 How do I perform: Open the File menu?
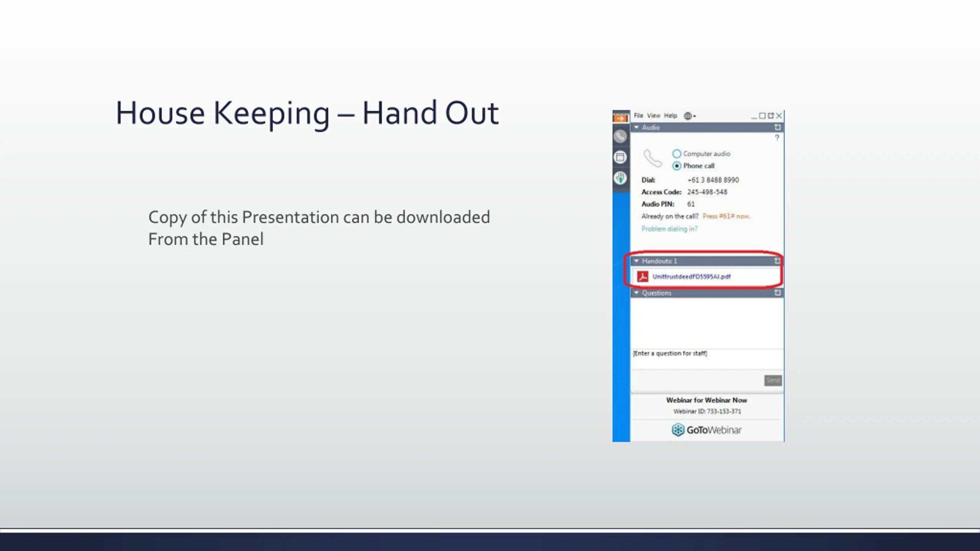point(638,116)
